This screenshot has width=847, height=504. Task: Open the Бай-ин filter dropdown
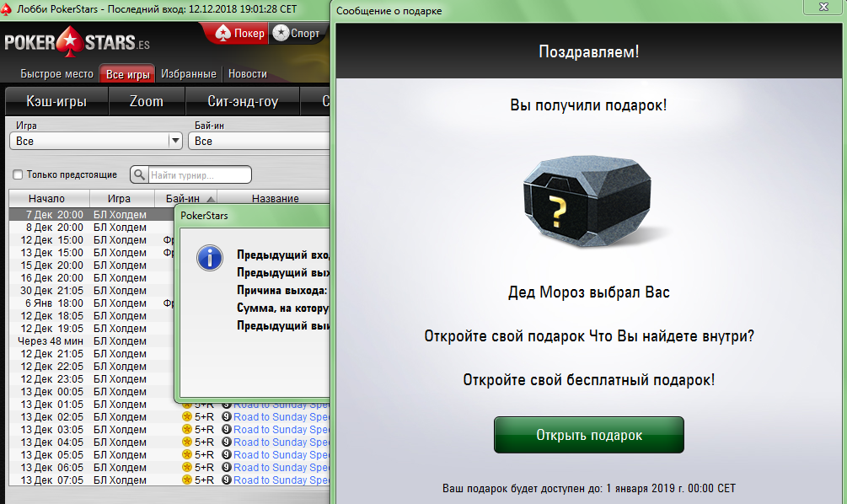click(x=260, y=141)
